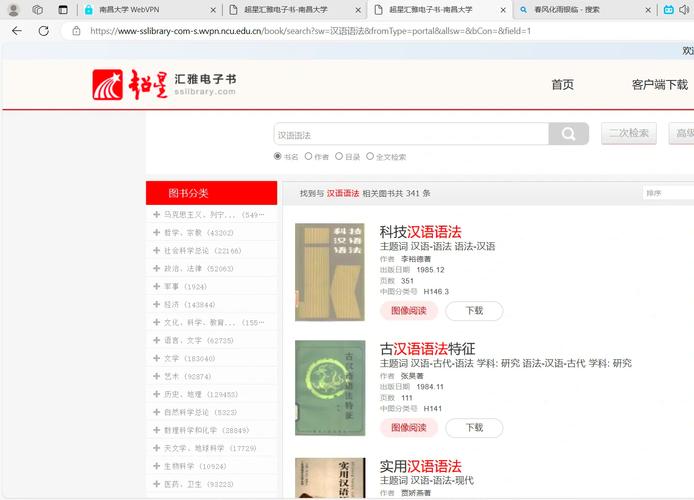Open the 实用汉语语法 book title link
The image size is (694, 500).
(x=420, y=466)
